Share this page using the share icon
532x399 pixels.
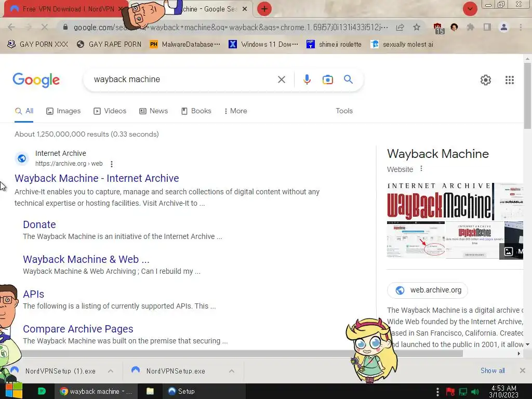[x=400, y=27]
